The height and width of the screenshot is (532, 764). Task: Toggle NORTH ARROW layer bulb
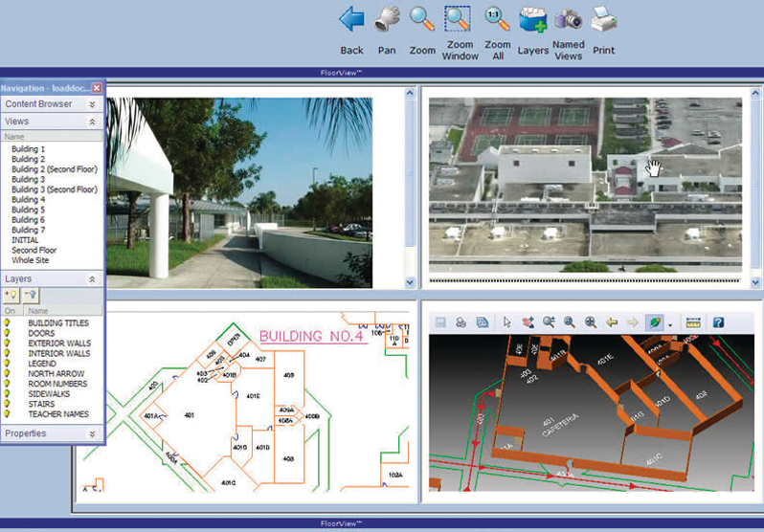click(x=7, y=374)
